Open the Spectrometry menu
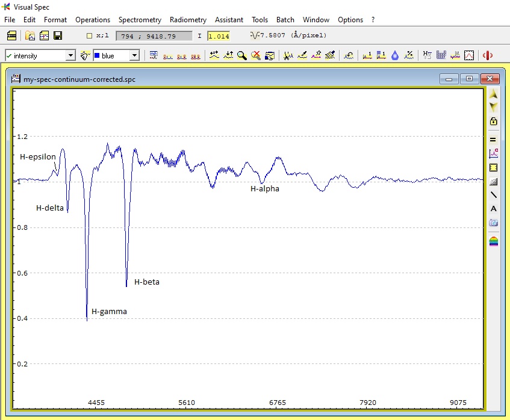The width and height of the screenshot is (510, 420). point(140,20)
